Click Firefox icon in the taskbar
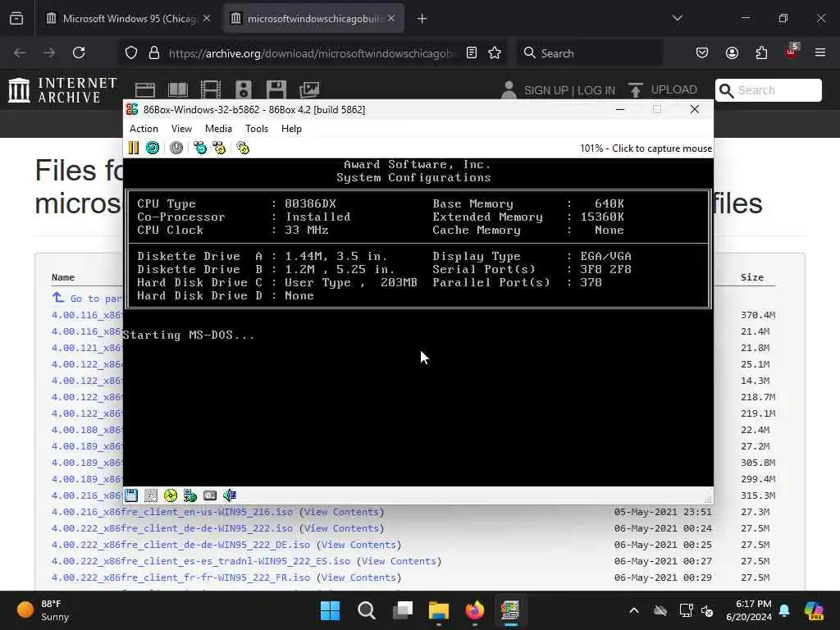 tap(475, 610)
